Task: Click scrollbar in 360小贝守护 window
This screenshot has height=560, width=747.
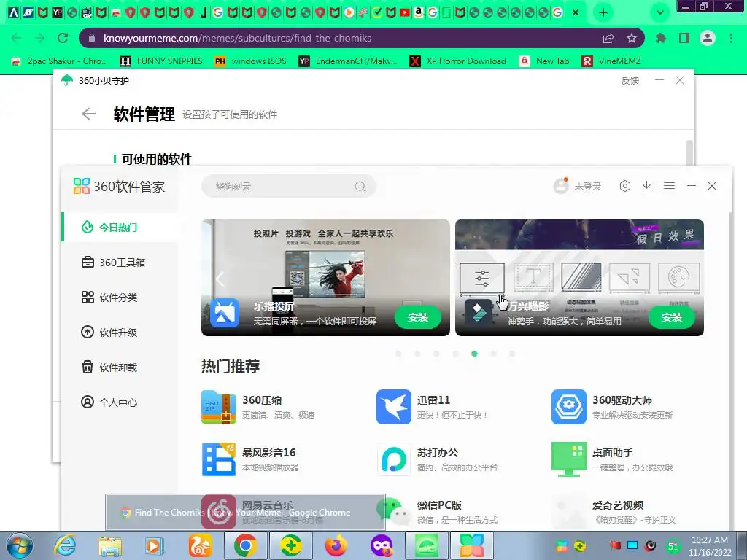Action: tap(689, 152)
